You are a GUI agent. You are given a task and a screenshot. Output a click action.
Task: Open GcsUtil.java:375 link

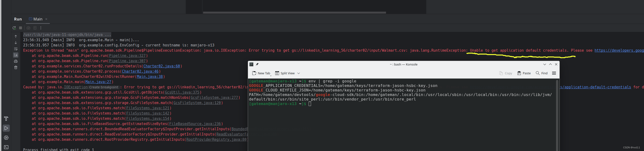pyautogui.click(x=182, y=92)
